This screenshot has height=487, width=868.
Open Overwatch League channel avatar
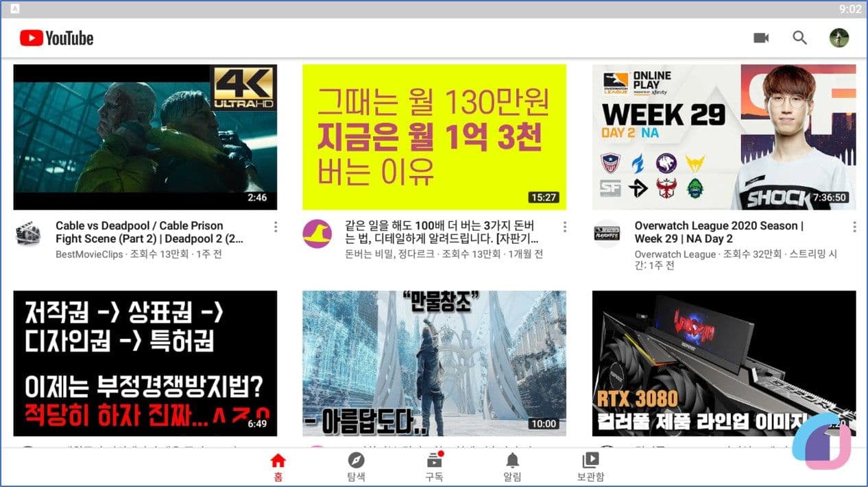coord(607,234)
